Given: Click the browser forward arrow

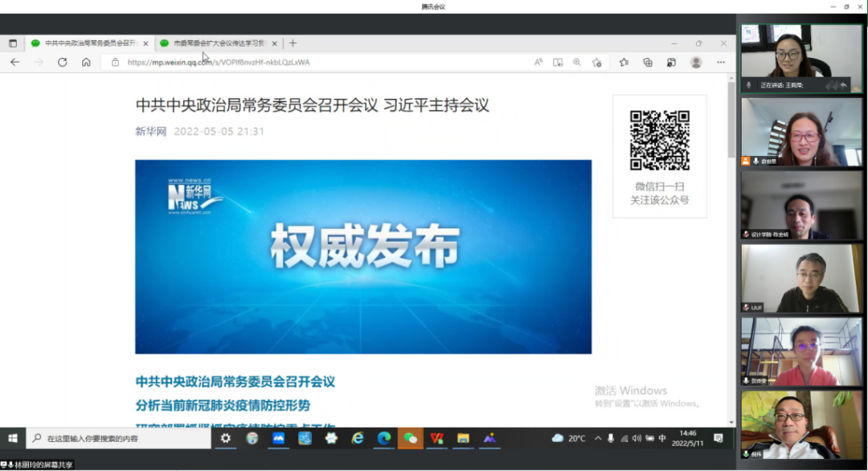Looking at the screenshot, I should (39, 62).
